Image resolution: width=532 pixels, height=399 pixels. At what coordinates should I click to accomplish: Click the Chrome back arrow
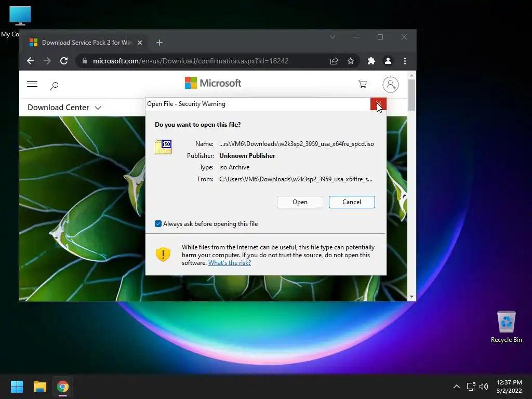pyautogui.click(x=31, y=61)
